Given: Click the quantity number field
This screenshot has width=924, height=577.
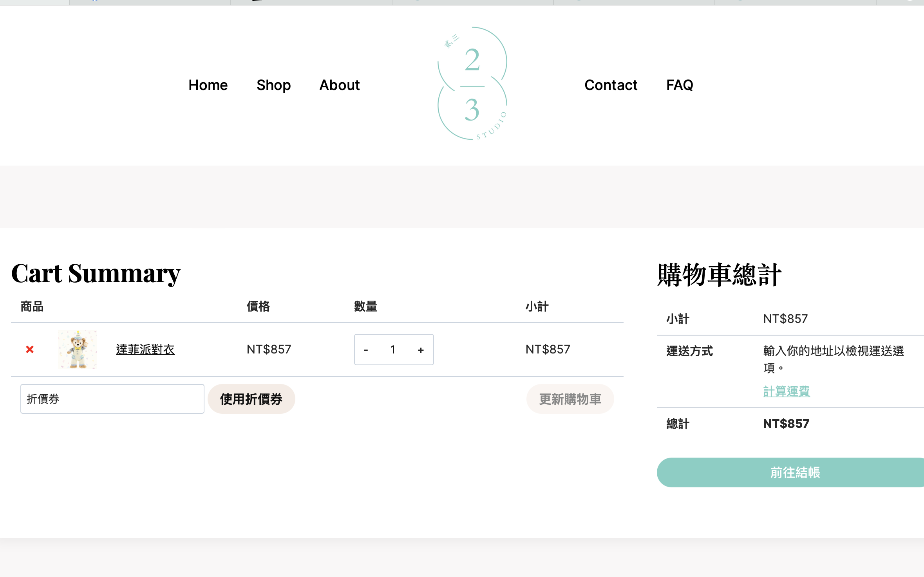Looking at the screenshot, I should [393, 350].
